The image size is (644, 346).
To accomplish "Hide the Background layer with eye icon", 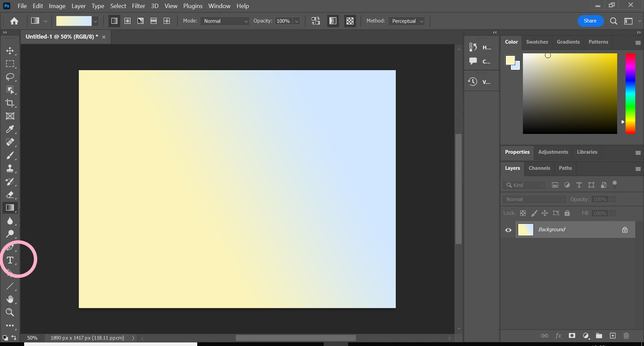I will point(508,230).
